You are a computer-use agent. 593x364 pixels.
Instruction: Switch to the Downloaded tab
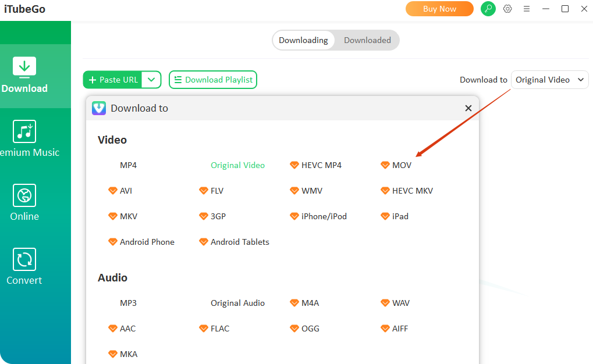click(367, 40)
